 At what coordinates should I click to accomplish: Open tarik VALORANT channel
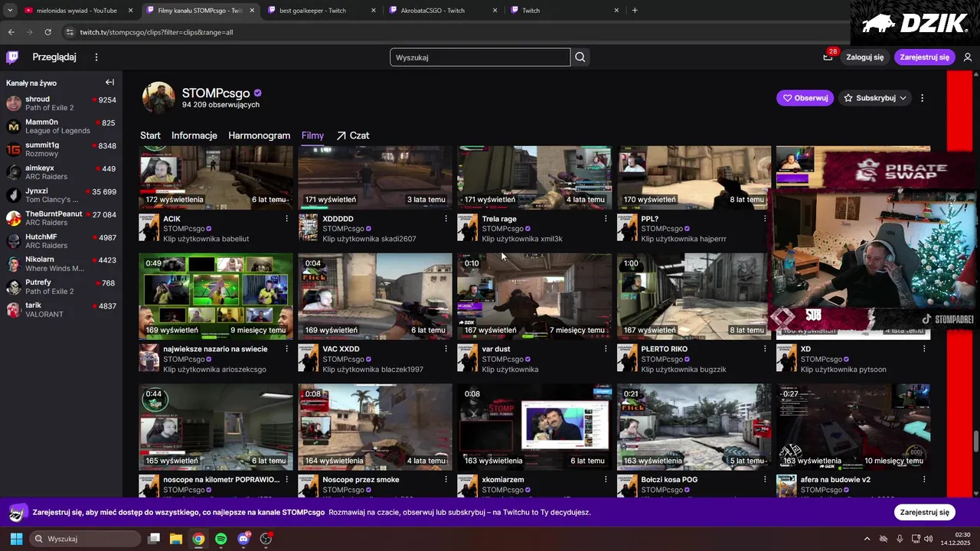(61, 310)
